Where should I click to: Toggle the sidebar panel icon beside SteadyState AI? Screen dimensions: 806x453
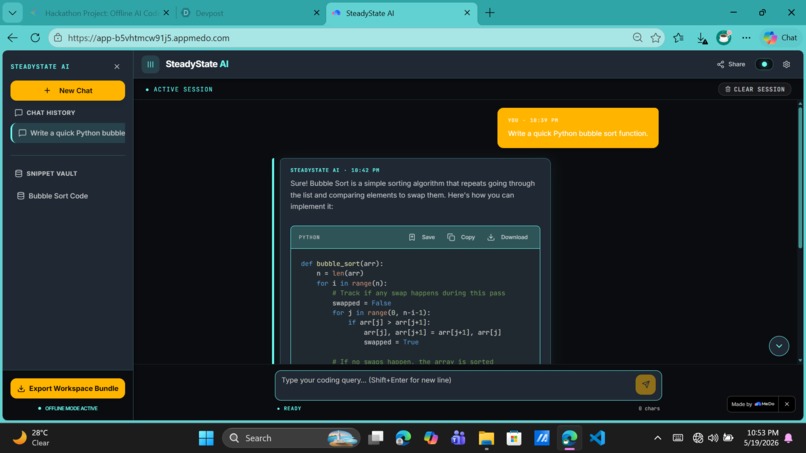coord(150,64)
